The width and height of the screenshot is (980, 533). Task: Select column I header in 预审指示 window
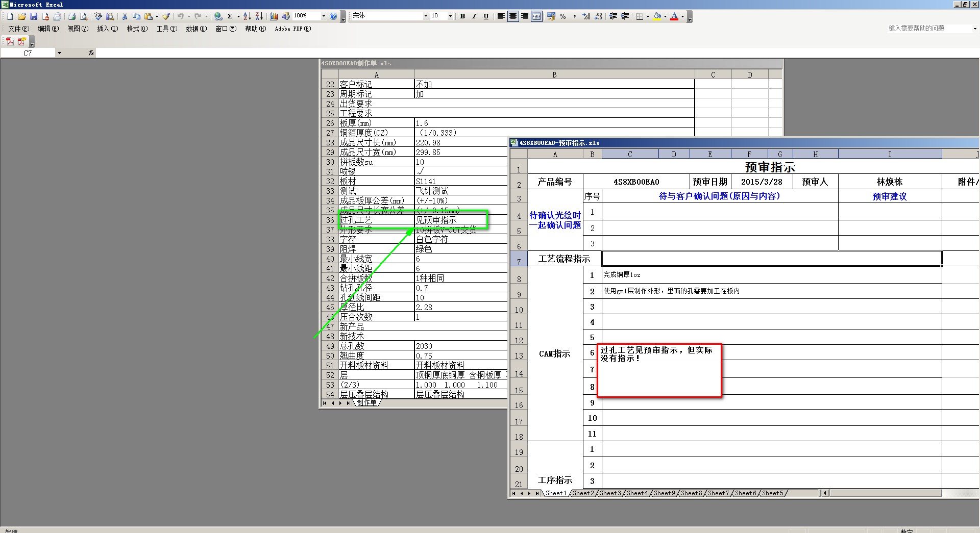[890, 154]
